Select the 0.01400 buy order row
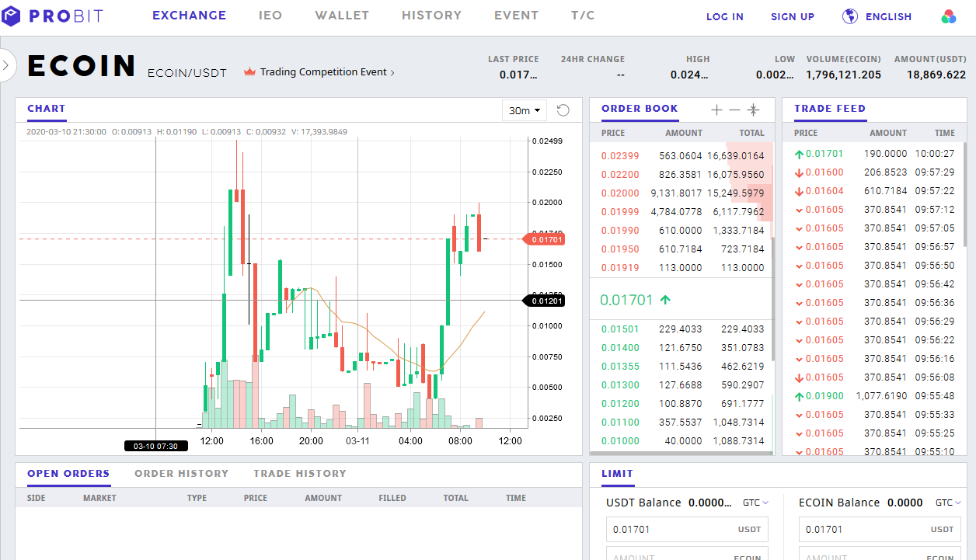976x560 pixels. click(x=682, y=347)
